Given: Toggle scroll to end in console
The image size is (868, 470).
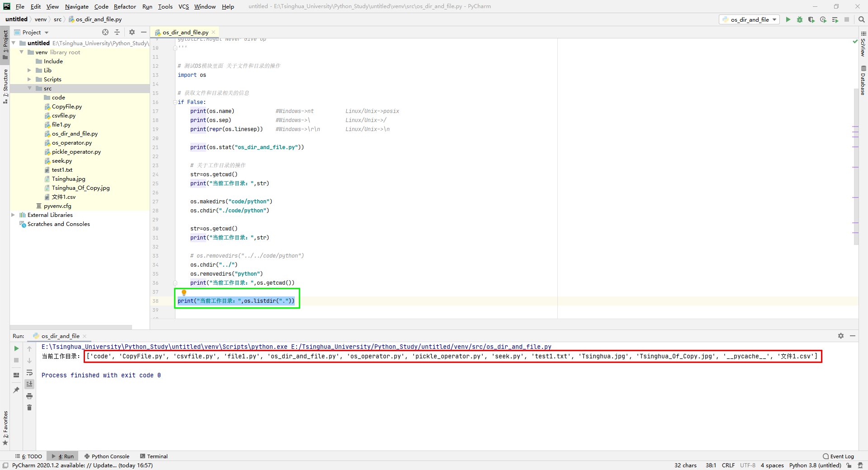Looking at the screenshot, I should point(29,384).
